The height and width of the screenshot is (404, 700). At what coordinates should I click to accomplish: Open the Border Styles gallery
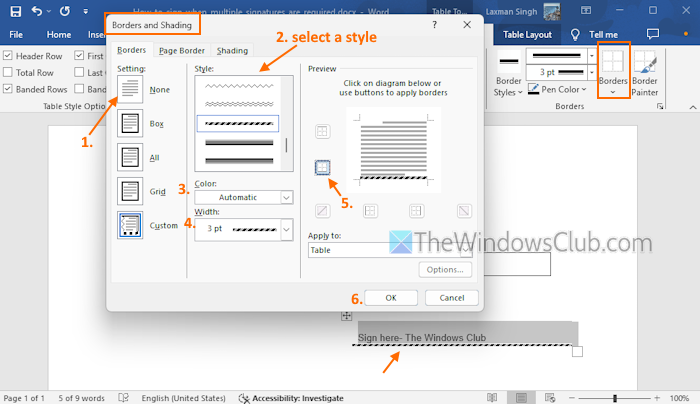[x=508, y=74]
